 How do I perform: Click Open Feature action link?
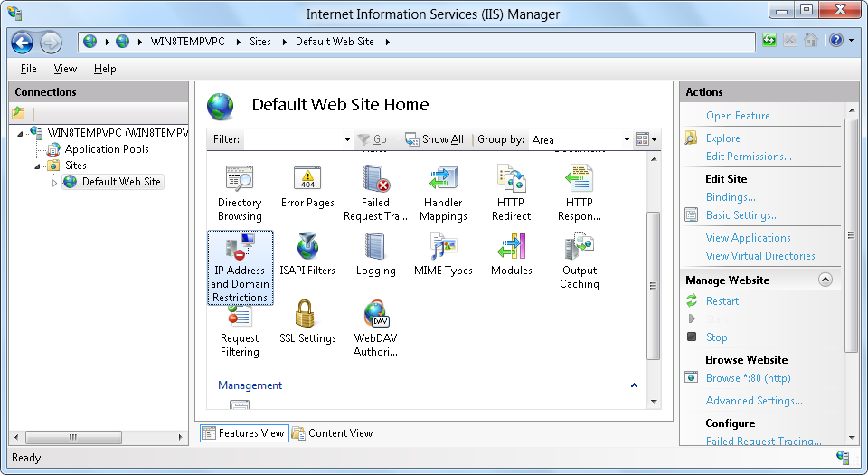[738, 116]
